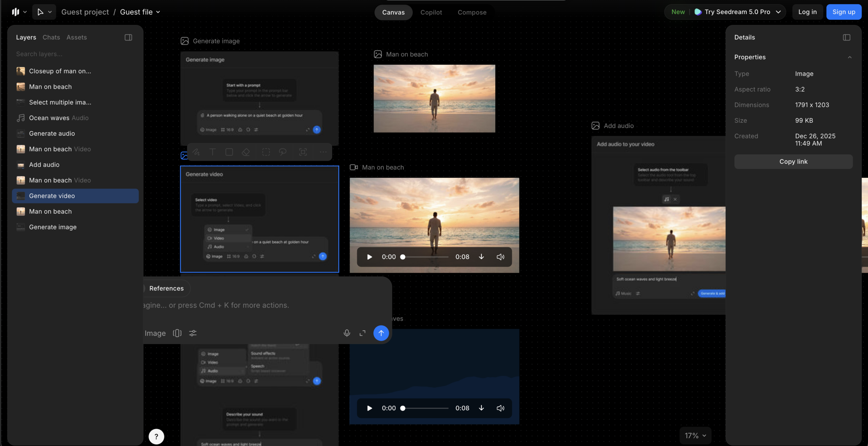Click the Sign up button
This screenshot has width=868, height=446.
pyautogui.click(x=844, y=12)
